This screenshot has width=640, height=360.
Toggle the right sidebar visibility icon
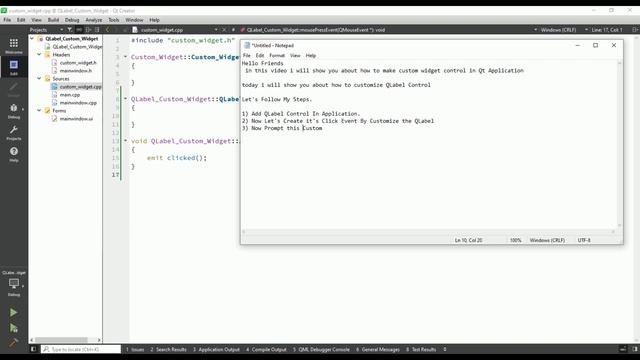point(635,349)
